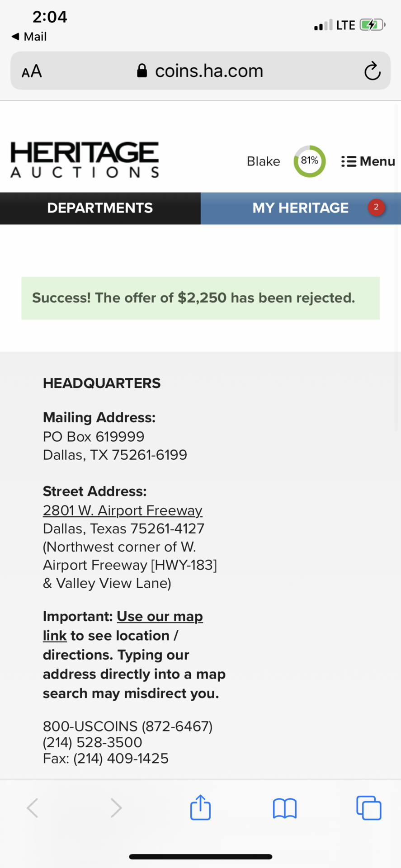The image size is (401, 868).
Task: Return to Mail via back arrow
Action: tap(29, 36)
